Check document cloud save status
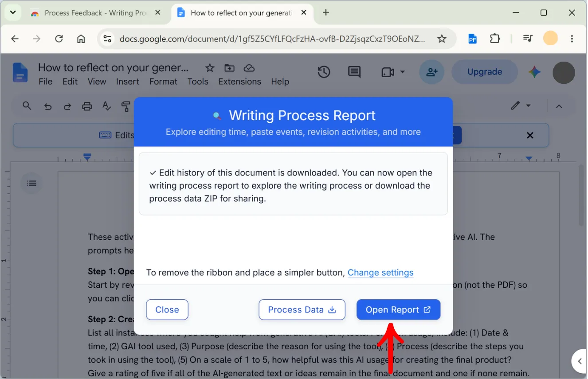Image resolution: width=588 pixels, height=379 pixels. pyautogui.click(x=249, y=68)
